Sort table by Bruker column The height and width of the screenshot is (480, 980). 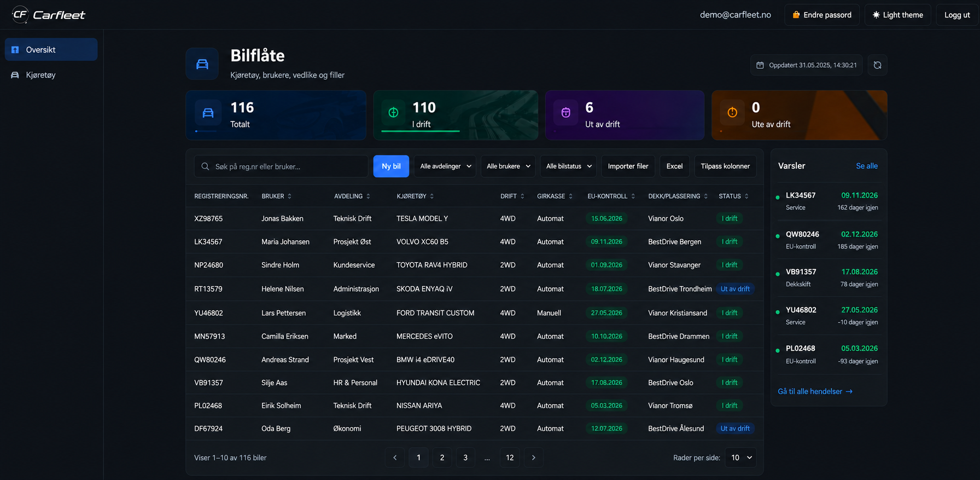point(277,196)
